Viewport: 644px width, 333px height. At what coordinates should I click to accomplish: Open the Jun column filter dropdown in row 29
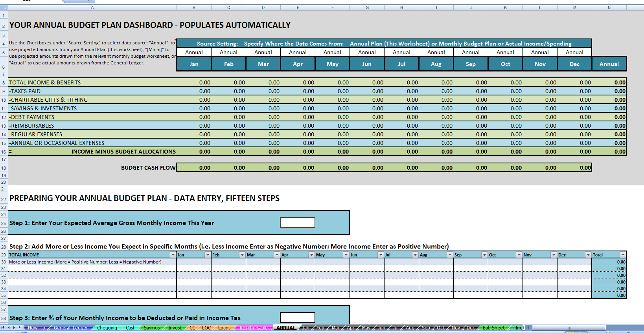click(x=381, y=255)
